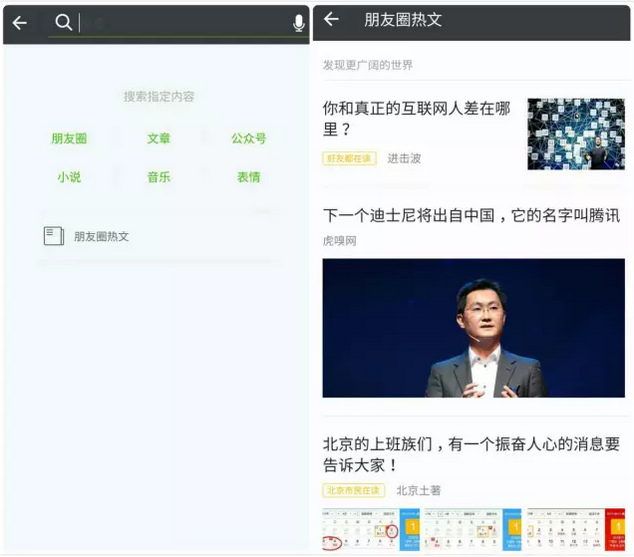Open network graphic article thumbnail

576,134
